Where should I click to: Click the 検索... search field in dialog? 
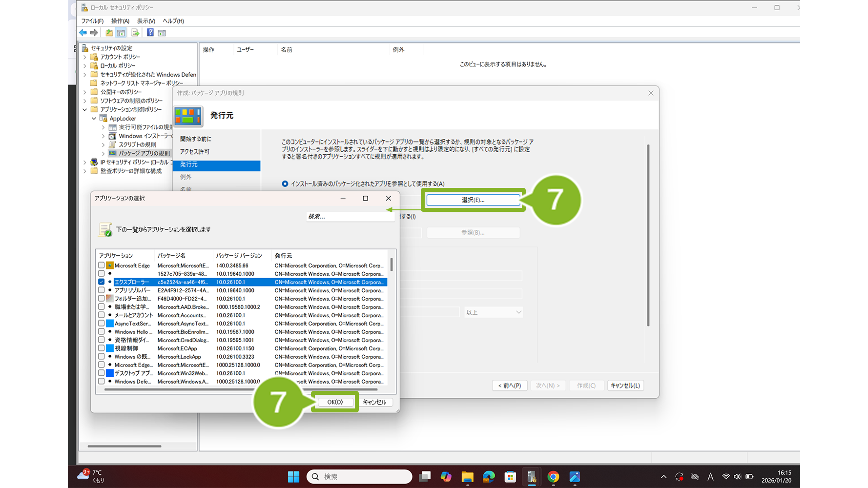[350, 216]
